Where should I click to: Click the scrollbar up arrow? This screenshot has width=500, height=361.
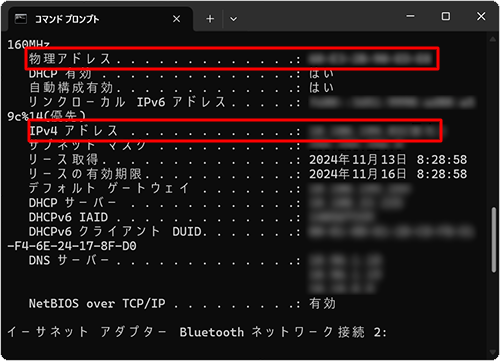point(493,39)
